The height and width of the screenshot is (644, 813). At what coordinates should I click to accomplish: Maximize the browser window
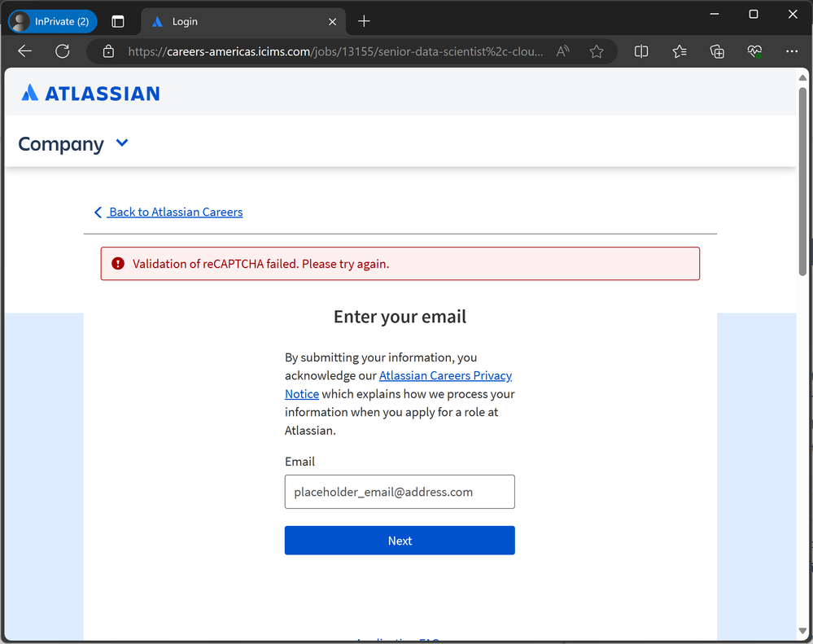(x=754, y=14)
